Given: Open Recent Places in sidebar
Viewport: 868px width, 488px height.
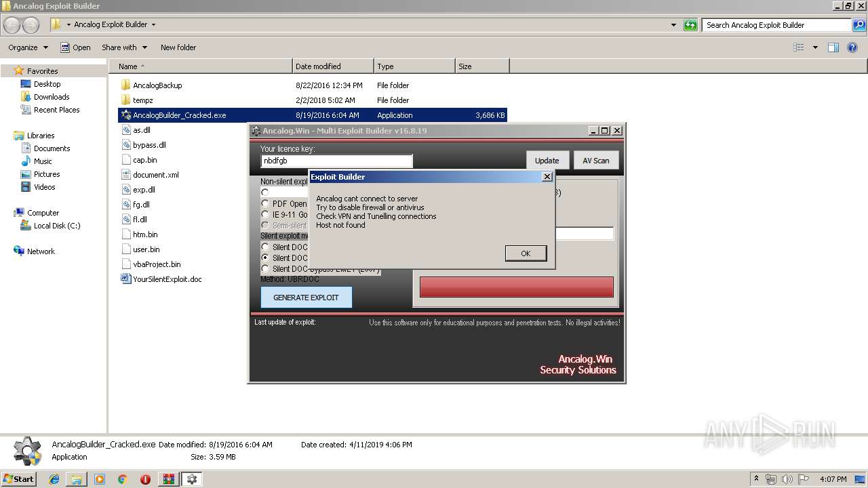Looking at the screenshot, I should point(56,110).
